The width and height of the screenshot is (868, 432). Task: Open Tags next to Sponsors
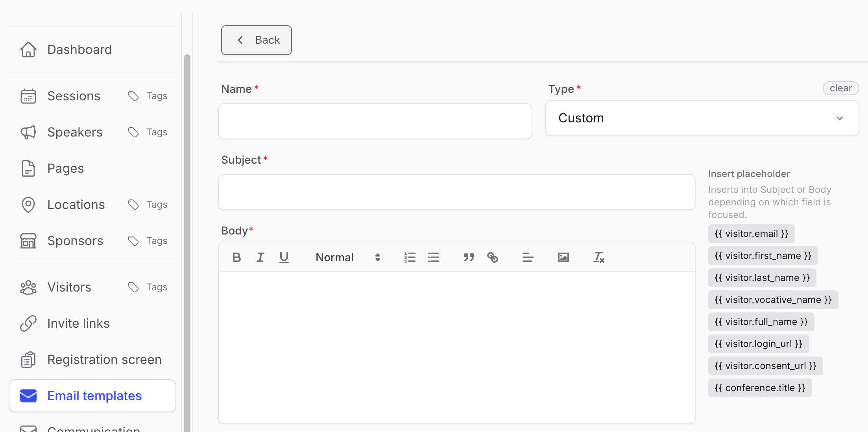pos(148,241)
